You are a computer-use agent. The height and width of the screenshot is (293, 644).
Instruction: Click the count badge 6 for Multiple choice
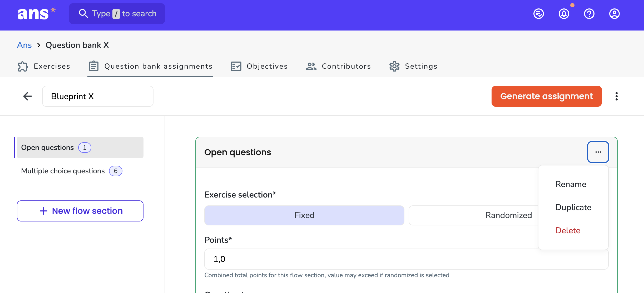point(116,171)
